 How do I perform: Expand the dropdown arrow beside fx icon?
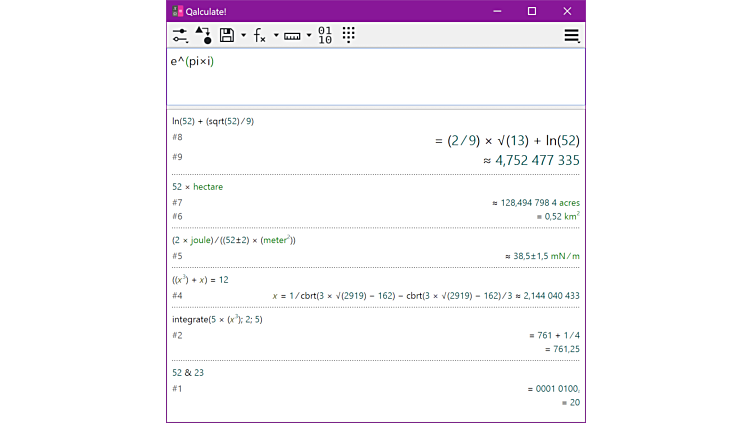pos(276,36)
